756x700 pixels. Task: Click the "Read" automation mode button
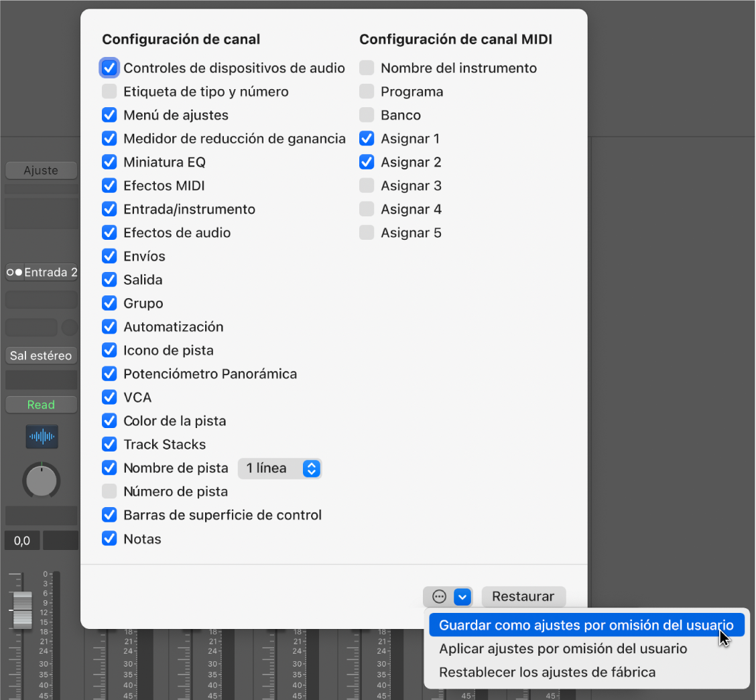pos(41,405)
